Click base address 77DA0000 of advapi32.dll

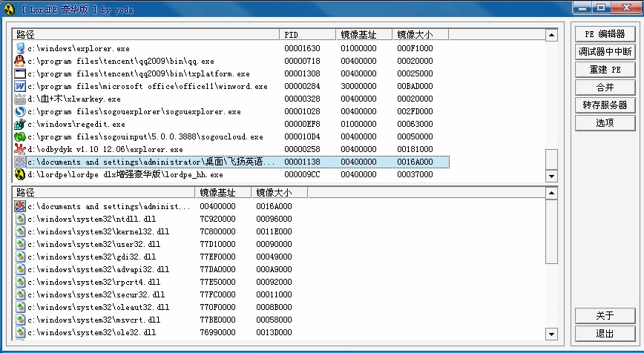[x=217, y=269]
